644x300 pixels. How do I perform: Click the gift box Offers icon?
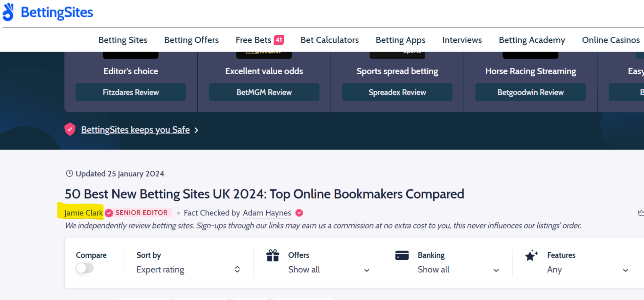(273, 256)
